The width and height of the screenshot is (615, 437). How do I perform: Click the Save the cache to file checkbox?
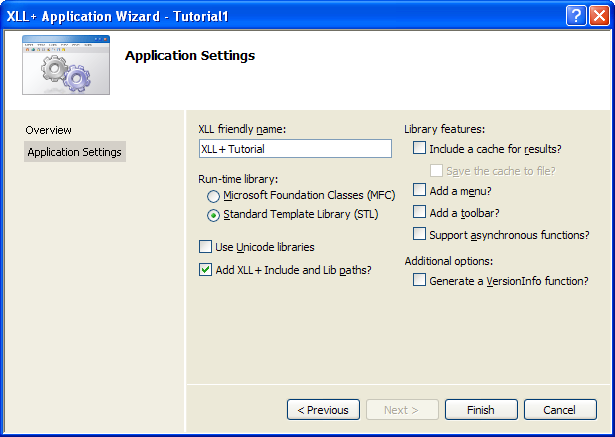coord(436,171)
